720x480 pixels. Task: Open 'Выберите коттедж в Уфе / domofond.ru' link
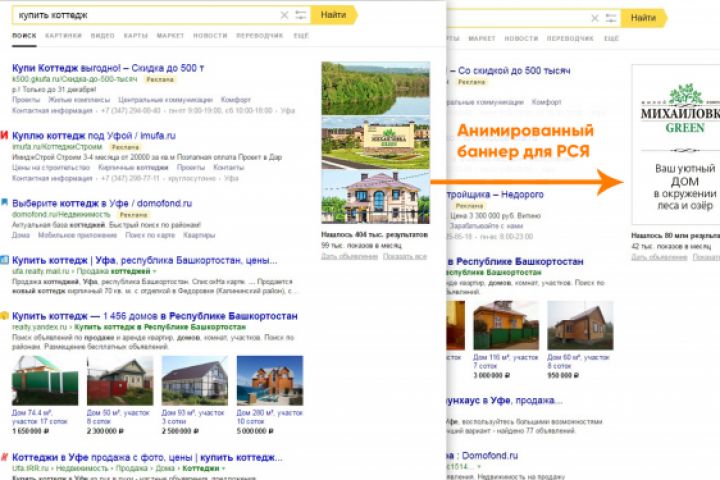tap(102, 203)
